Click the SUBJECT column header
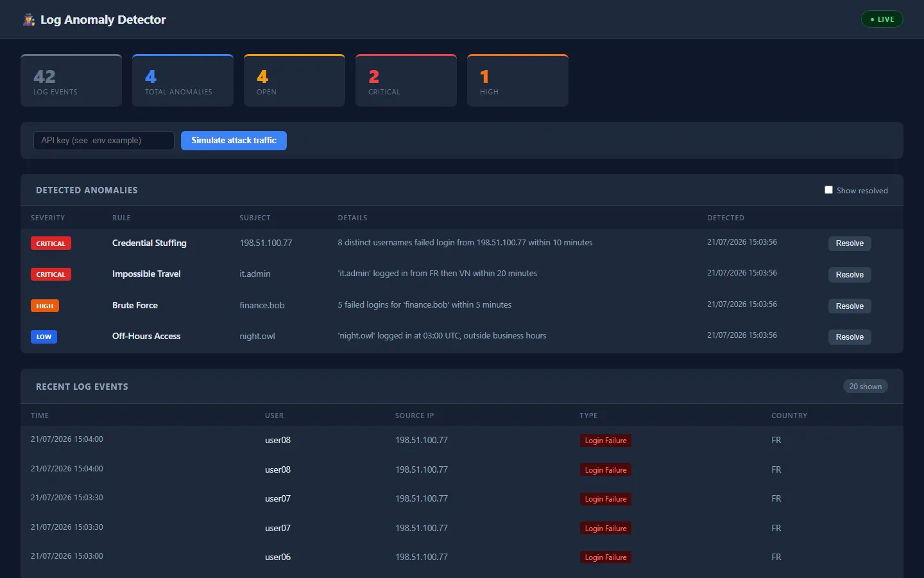This screenshot has height=578, width=924. click(x=255, y=218)
